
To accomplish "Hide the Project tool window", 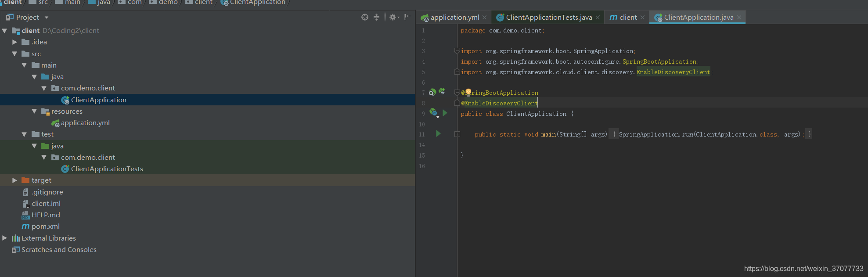I will (408, 17).
